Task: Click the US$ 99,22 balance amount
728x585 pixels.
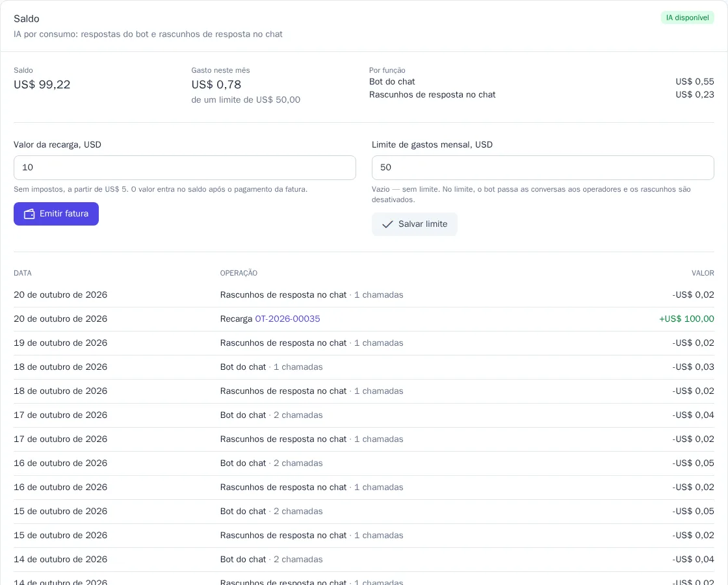Action: pos(42,84)
